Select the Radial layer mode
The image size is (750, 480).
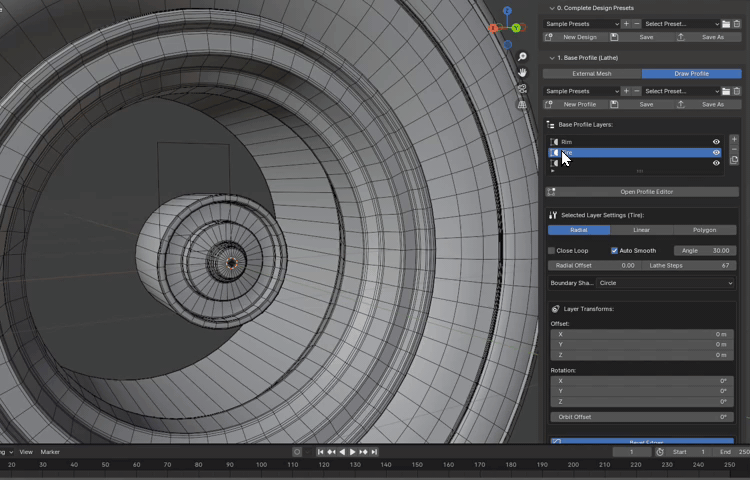[579, 230]
